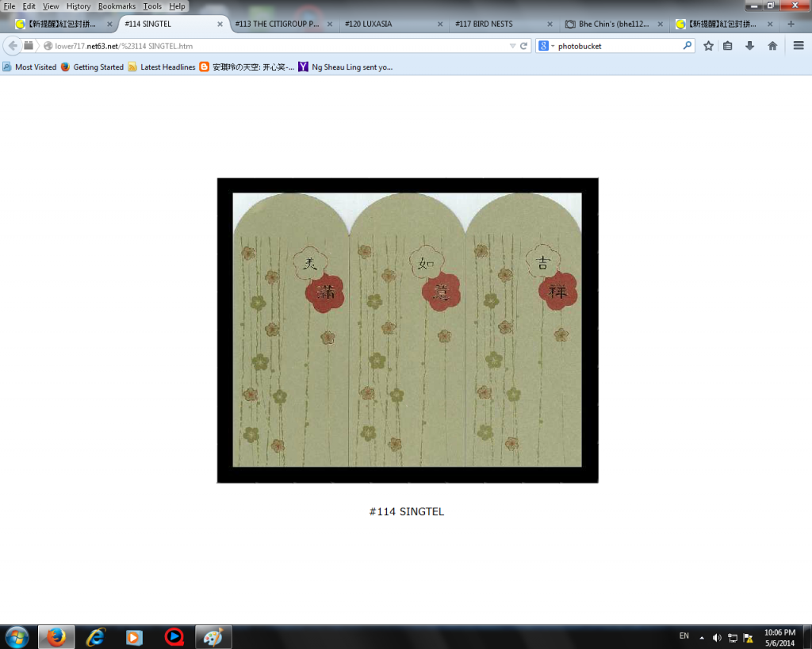Open the Firefox hamburger menu
The image size is (812, 649).
point(799,46)
